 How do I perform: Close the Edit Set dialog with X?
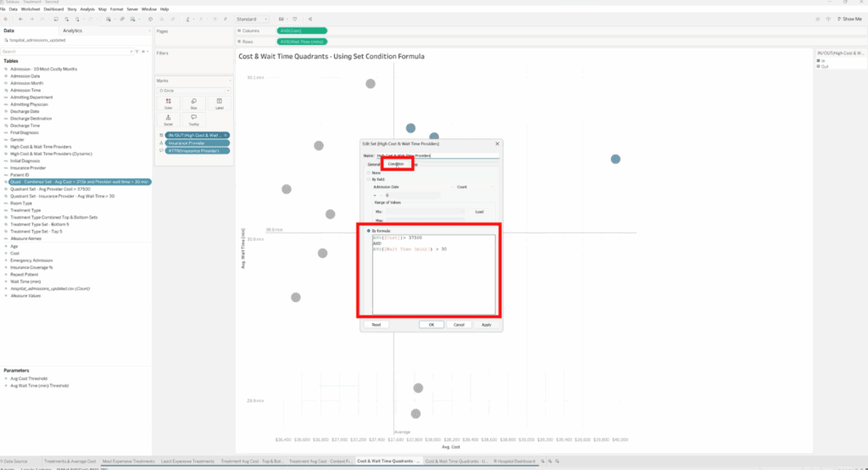point(497,143)
